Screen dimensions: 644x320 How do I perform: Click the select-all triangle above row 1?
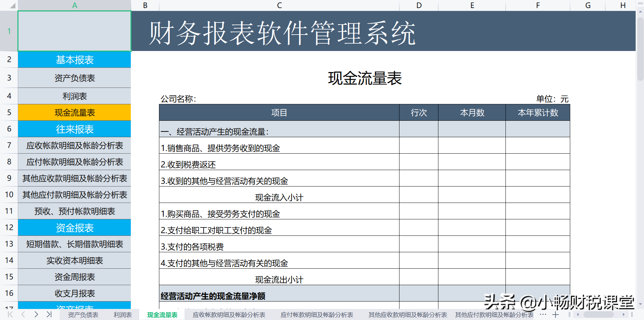(x=13, y=5)
